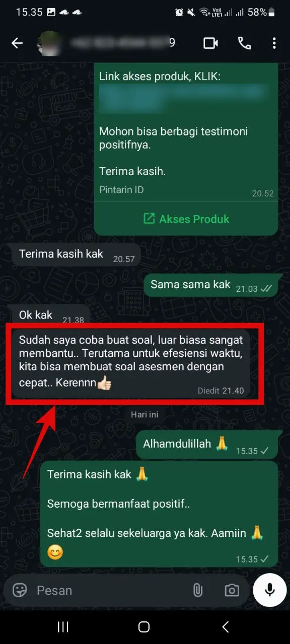
Task: Tap the paperclip attachment icon
Action: (198, 590)
